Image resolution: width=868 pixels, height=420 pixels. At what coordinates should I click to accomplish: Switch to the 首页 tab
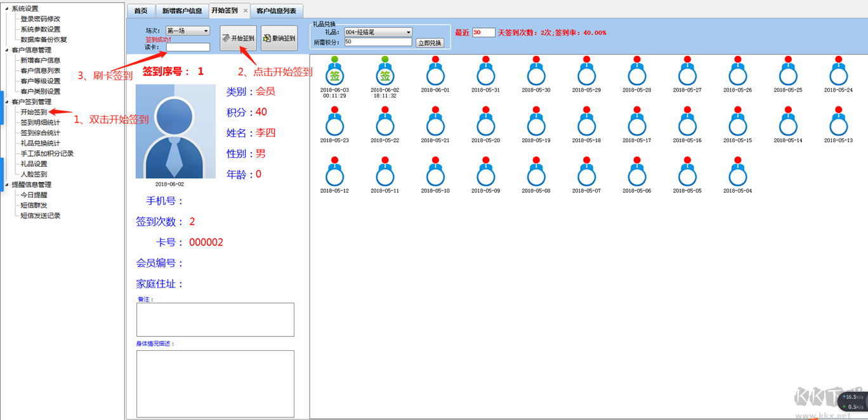(141, 11)
